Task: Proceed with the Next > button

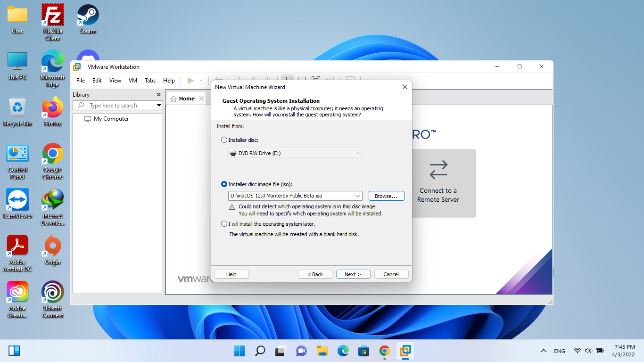Action: coord(353,274)
